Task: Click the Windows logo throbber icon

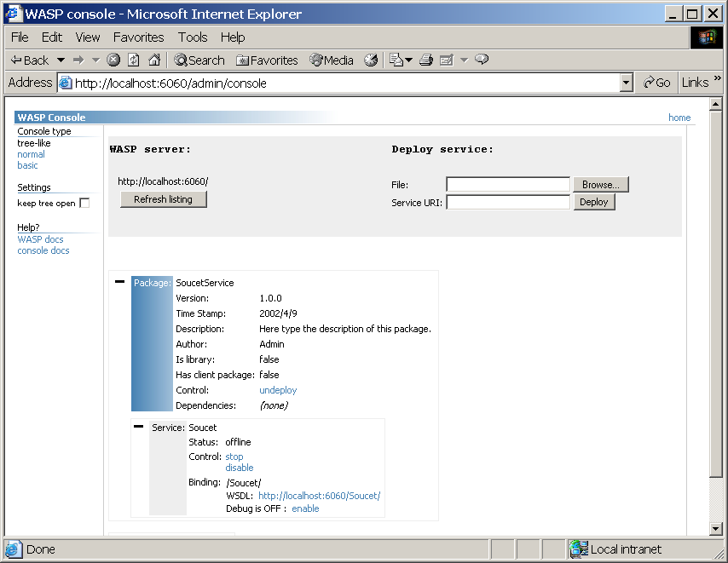Action: point(706,37)
